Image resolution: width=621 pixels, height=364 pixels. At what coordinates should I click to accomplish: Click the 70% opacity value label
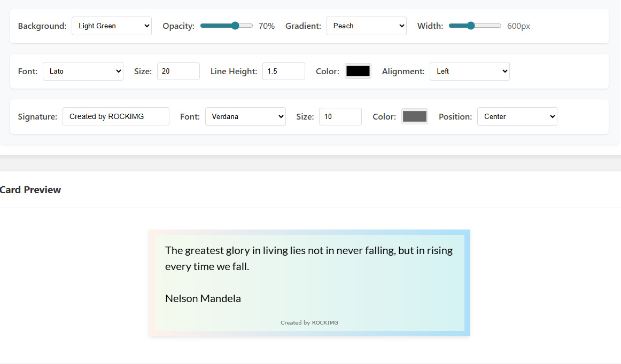[267, 25]
